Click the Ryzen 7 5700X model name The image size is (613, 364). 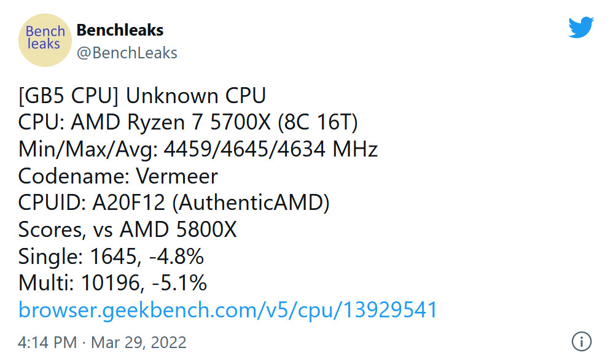199,122
